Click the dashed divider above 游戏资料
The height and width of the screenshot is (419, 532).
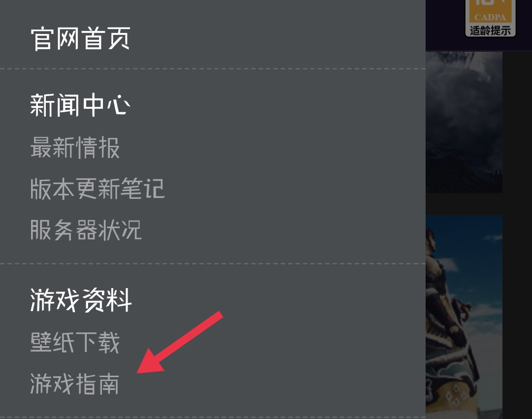tap(213, 263)
